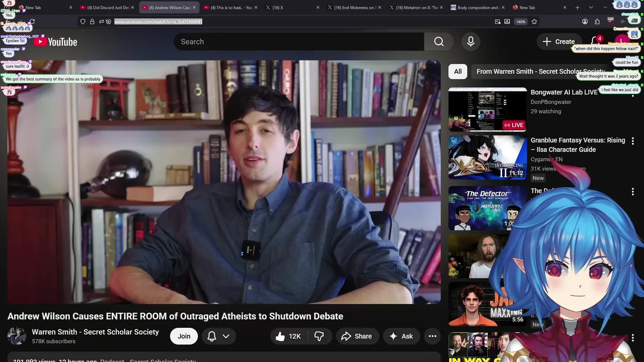The width and height of the screenshot is (644, 362).
Task: Open the more actions ellipsis under video
Action: coord(432,336)
